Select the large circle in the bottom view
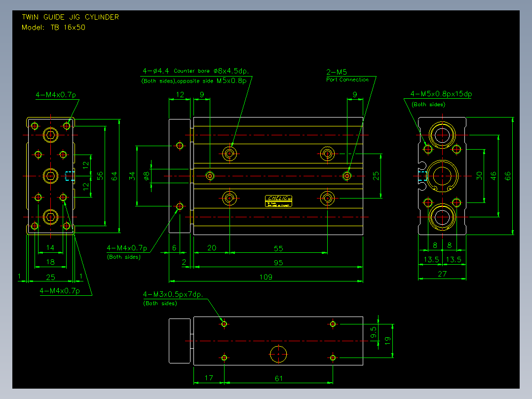This screenshot has height=399, width=532. pyautogui.click(x=278, y=354)
